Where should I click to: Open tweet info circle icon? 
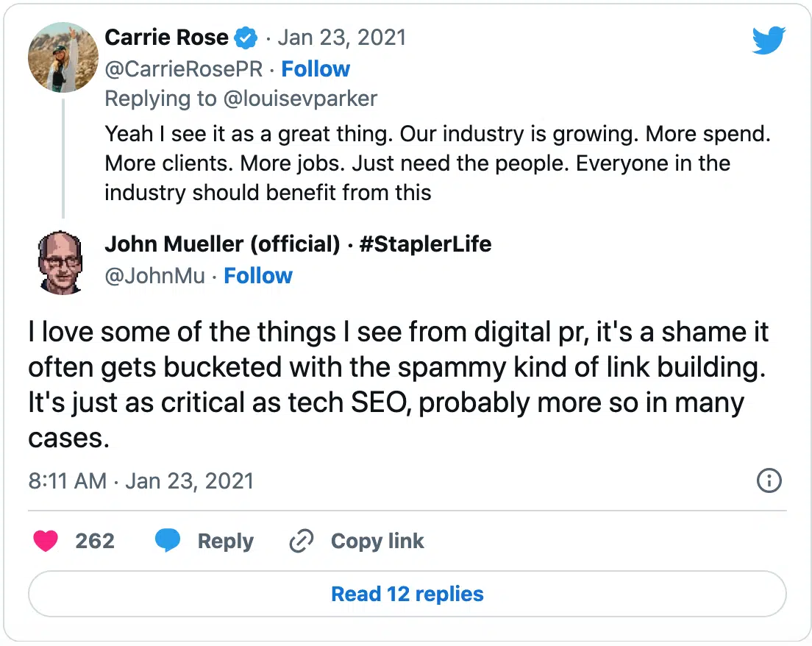click(769, 481)
